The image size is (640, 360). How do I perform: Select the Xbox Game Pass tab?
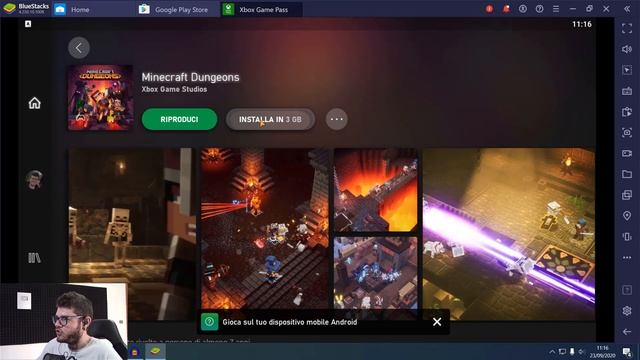pos(261,9)
